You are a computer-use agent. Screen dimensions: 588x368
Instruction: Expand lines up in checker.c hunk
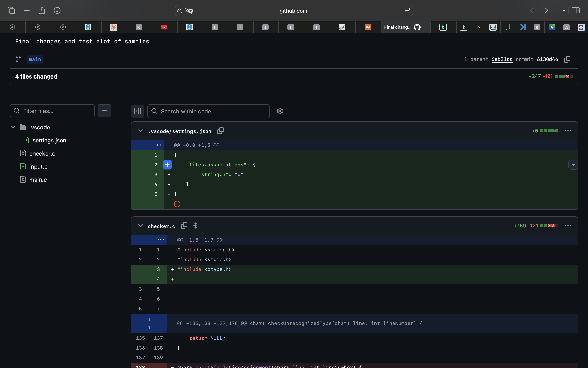pyautogui.click(x=149, y=328)
